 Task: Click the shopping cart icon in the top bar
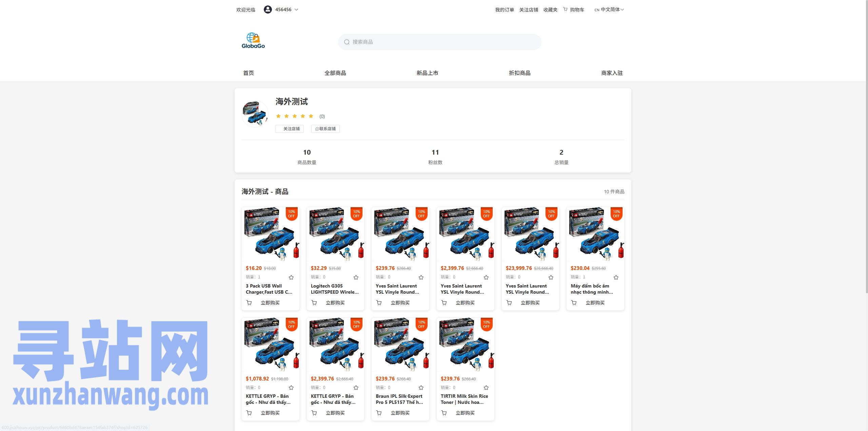[565, 9]
